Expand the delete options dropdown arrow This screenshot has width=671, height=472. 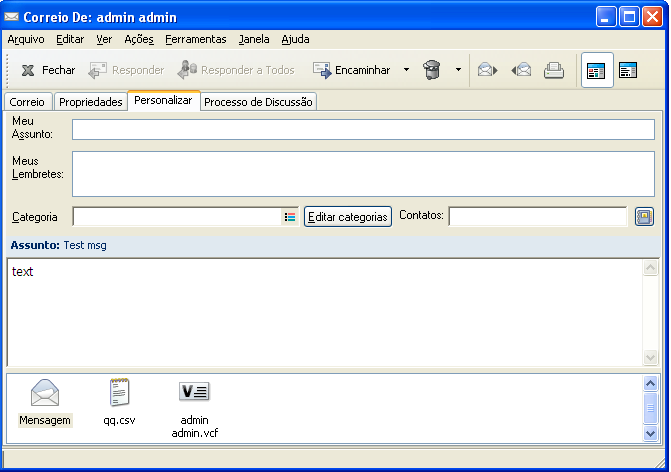(458, 70)
